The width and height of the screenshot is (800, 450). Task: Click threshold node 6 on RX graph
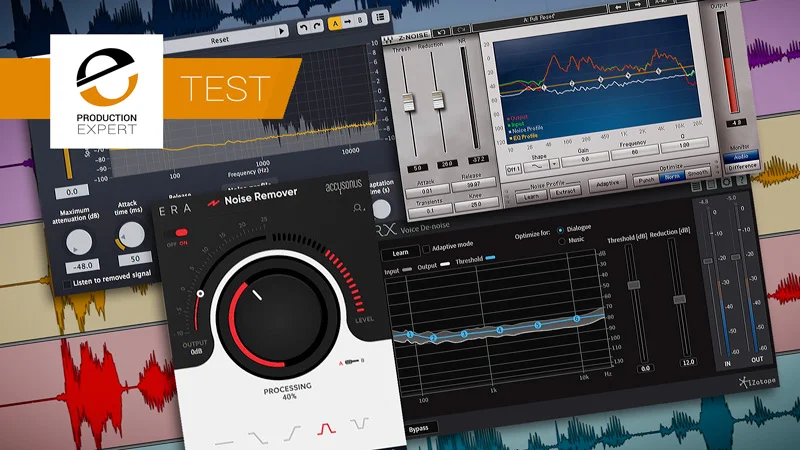click(x=576, y=319)
